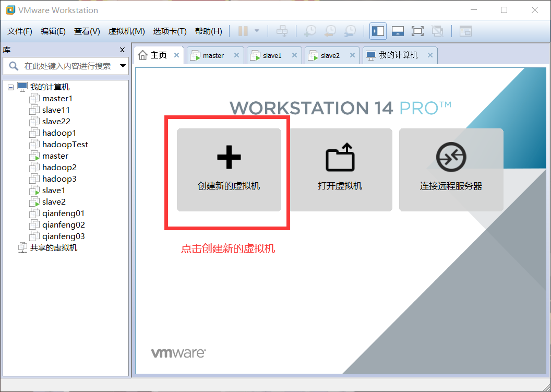Close the 我的计算机 tab
This screenshot has width=551, height=392.
[x=430, y=55]
